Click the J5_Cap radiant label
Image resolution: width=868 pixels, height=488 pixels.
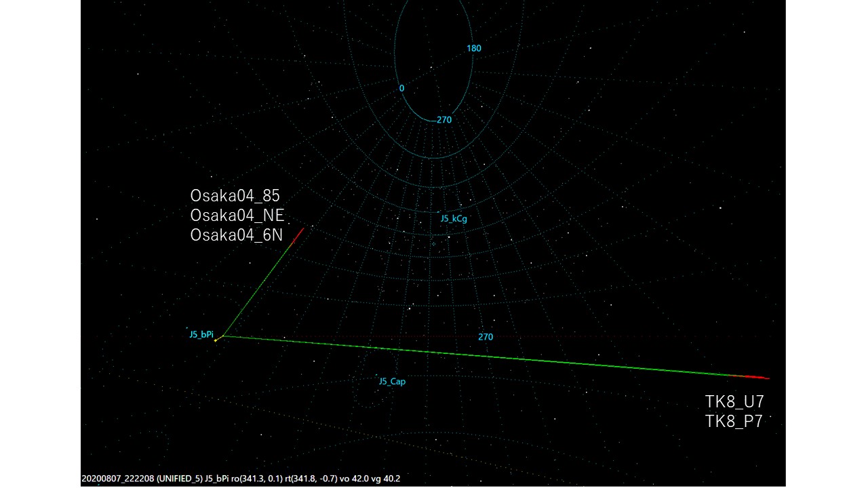click(392, 382)
